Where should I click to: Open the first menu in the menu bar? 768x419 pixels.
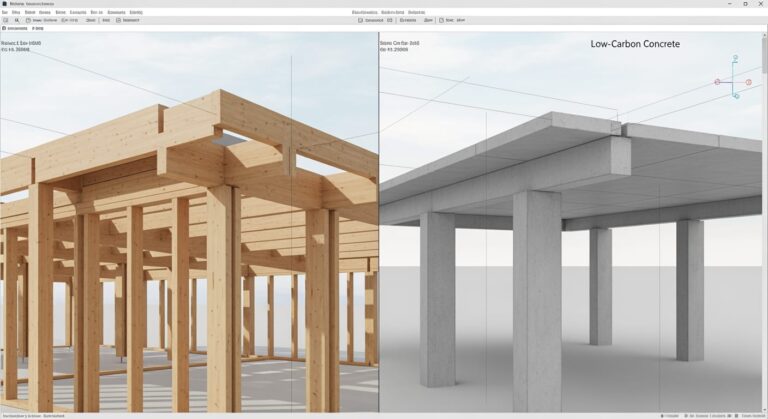(4, 11)
